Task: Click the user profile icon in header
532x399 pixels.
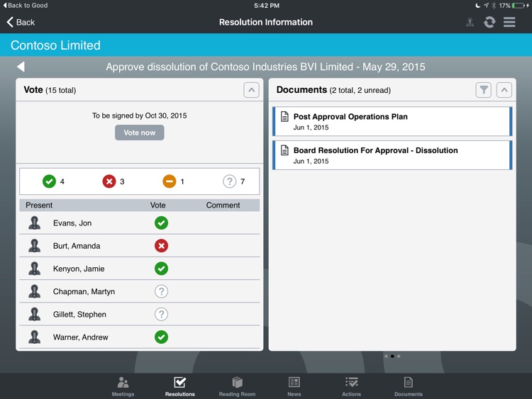Action: tap(470, 23)
